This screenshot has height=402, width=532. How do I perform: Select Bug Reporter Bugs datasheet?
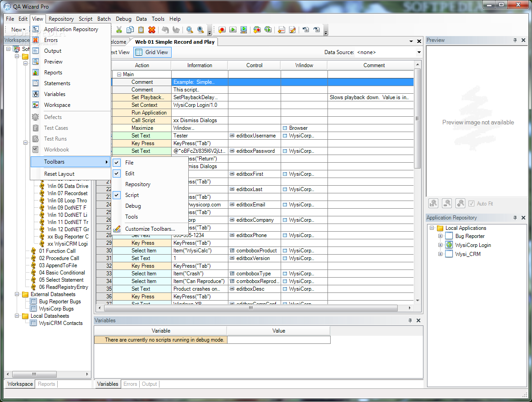pyautogui.click(x=60, y=301)
